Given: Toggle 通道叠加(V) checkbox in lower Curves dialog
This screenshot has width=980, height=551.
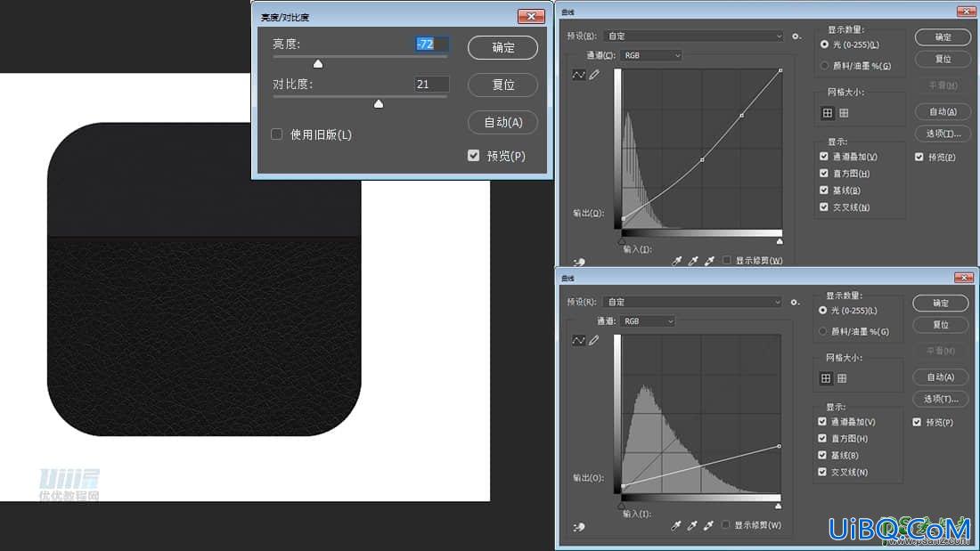Looking at the screenshot, I should 822,422.
